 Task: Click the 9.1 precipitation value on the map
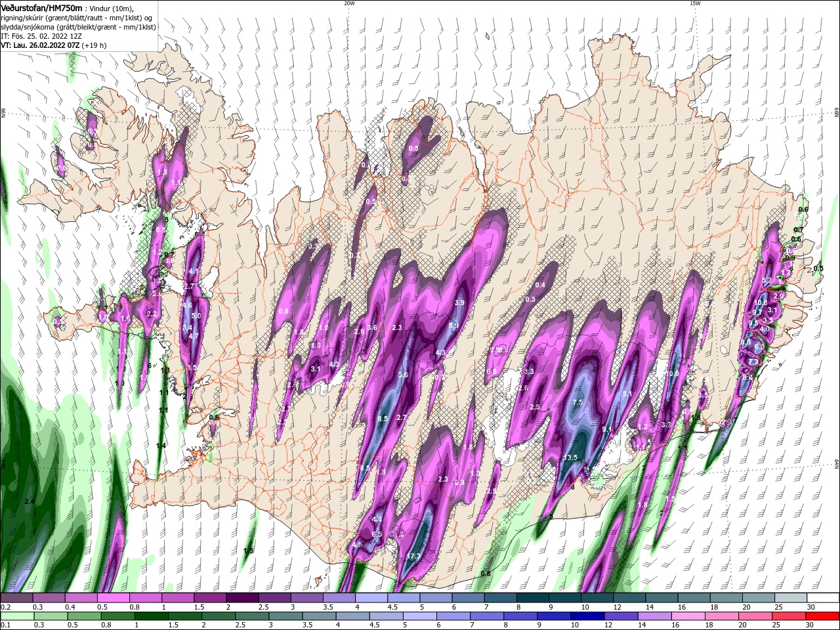(607, 430)
